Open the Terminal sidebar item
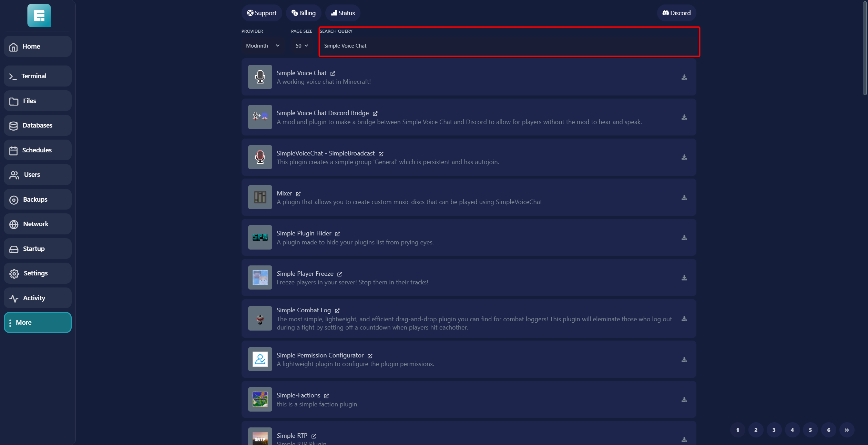 (38, 76)
